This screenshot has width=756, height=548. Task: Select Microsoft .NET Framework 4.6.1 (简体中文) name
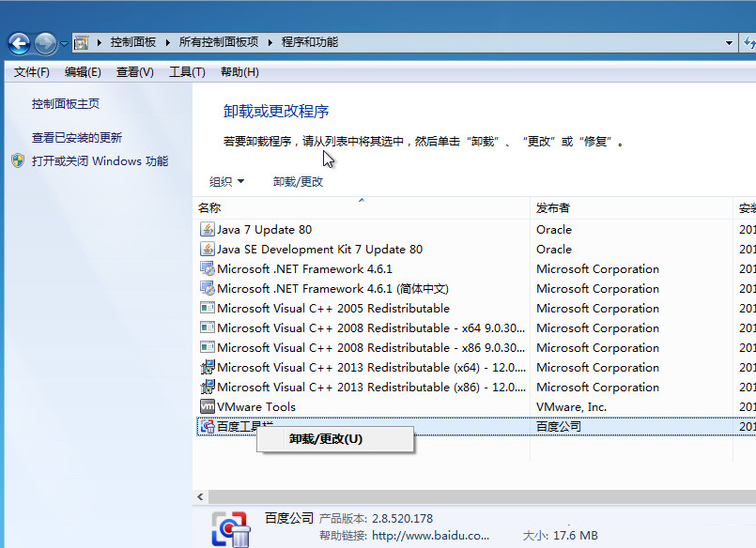[332, 288]
